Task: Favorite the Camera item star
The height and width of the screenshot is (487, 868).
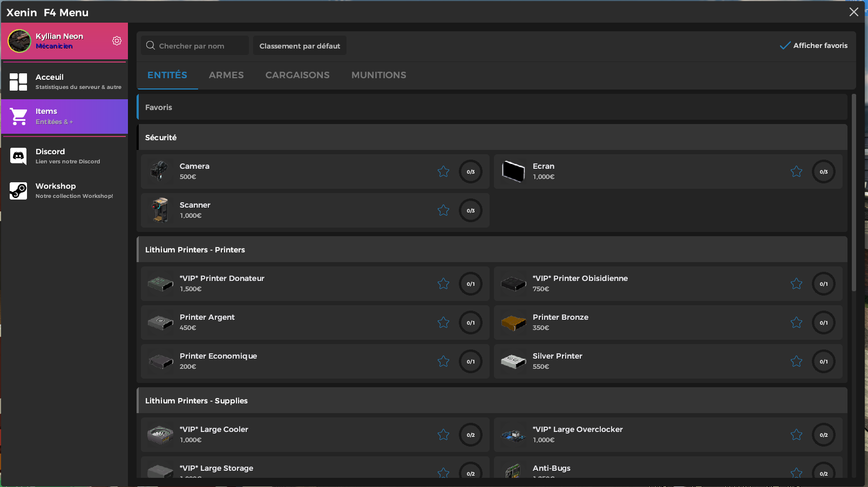Action: 443,172
